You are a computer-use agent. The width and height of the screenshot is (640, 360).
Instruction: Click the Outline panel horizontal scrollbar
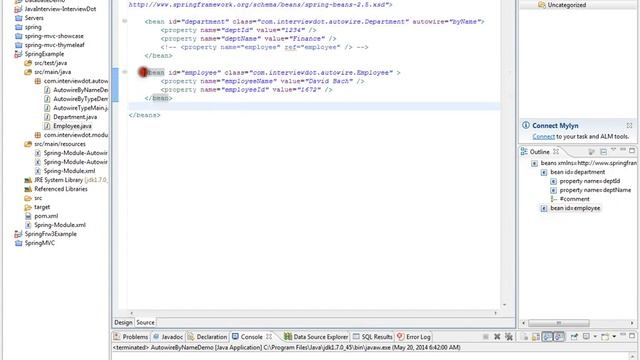pos(559,323)
